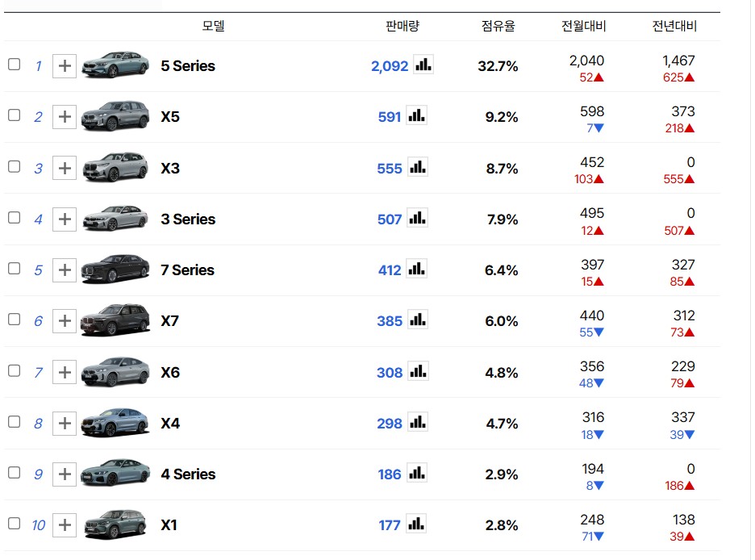Screen dimensions: 755x560
Task: Click the 1,467 previous-year value
Action: click(678, 61)
